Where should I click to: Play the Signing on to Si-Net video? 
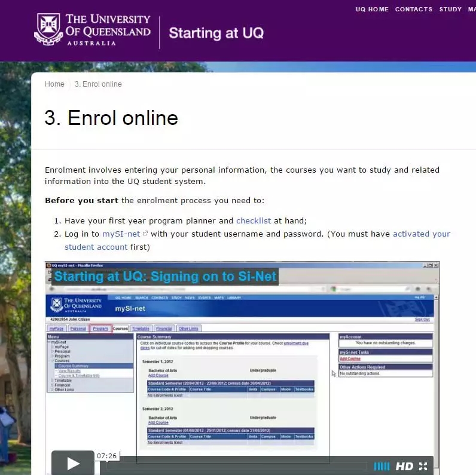click(73, 463)
